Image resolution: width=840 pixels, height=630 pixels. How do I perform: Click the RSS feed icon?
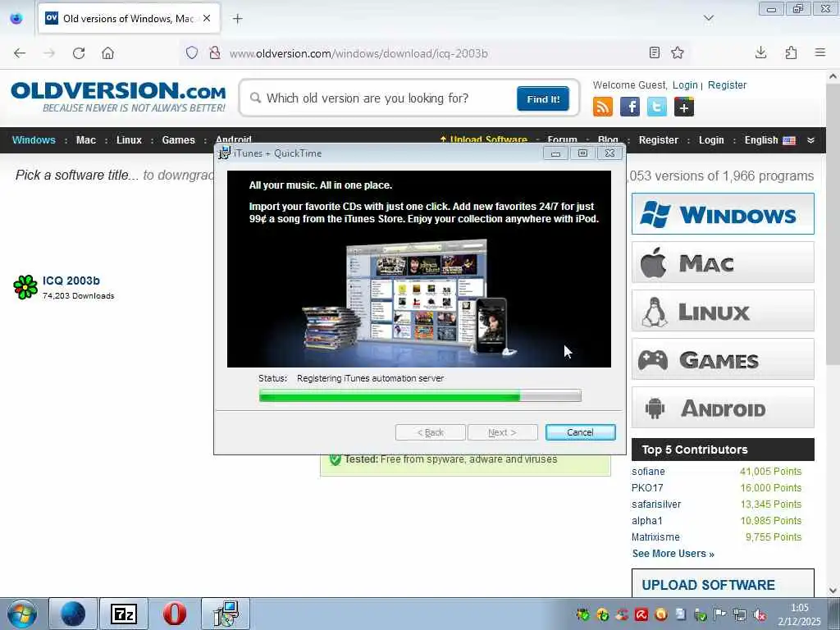point(603,107)
